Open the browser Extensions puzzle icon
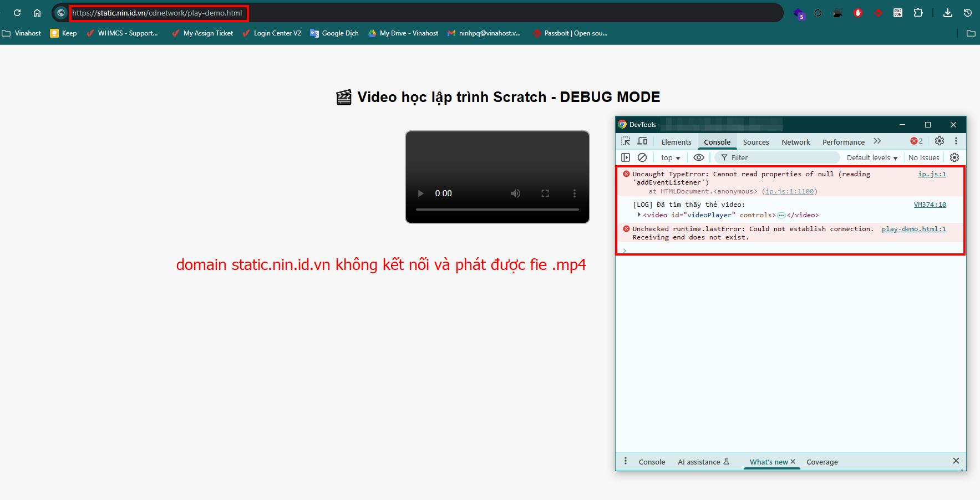 pyautogui.click(x=918, y=13)
